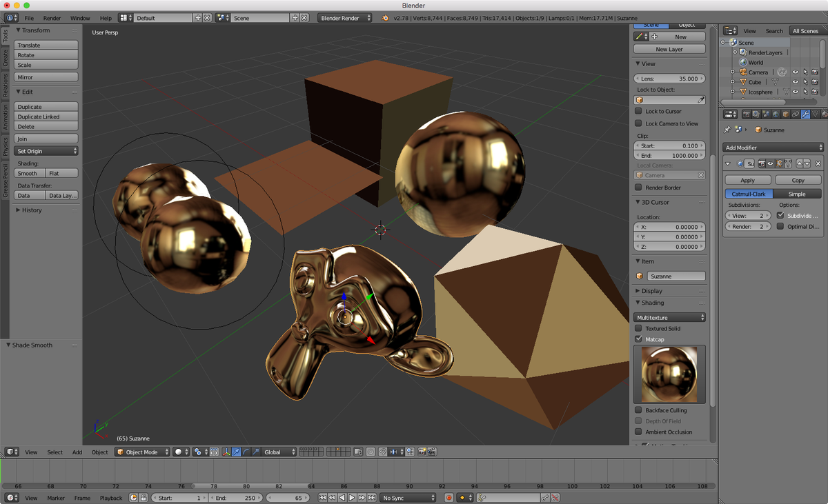This screenshot has width=828, height=504.
Task: Open the Render Layers properties tab icon
Action: (756, 114)
